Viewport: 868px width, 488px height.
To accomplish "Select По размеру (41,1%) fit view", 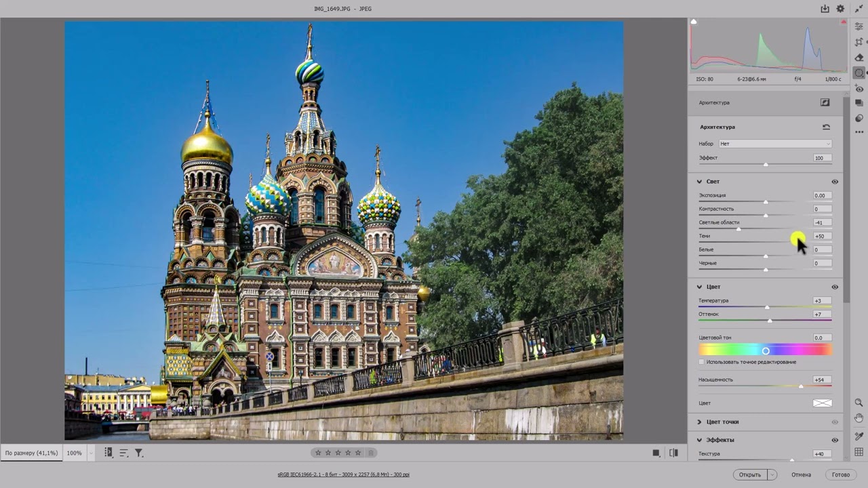I will (x=31, y=453).
